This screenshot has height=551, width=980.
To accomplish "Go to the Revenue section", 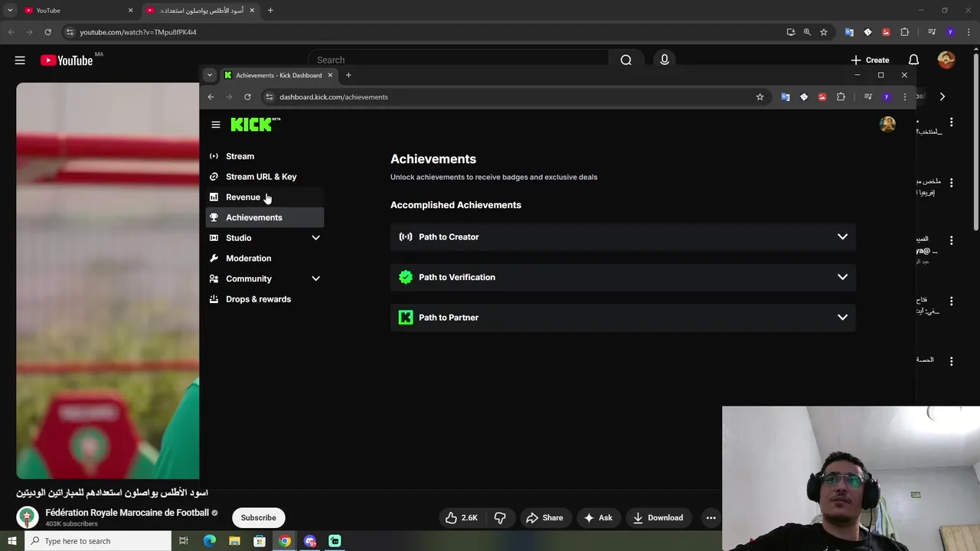I will (265, 197).
